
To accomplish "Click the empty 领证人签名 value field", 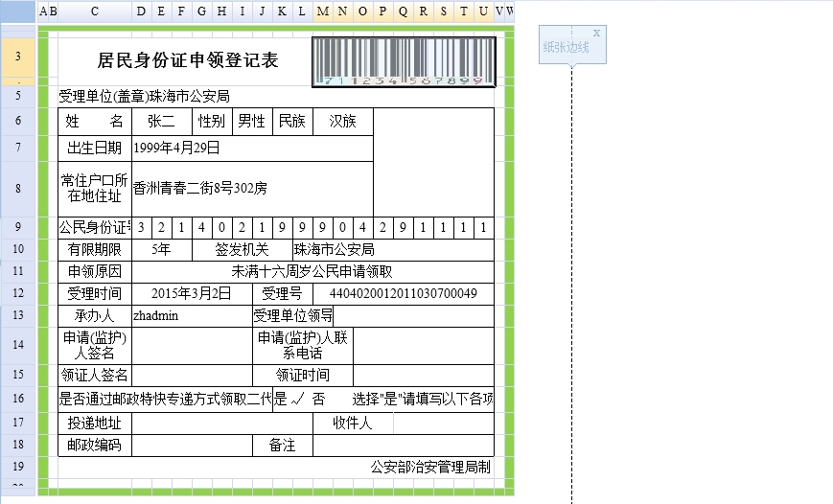I will (x=192, y=376).
